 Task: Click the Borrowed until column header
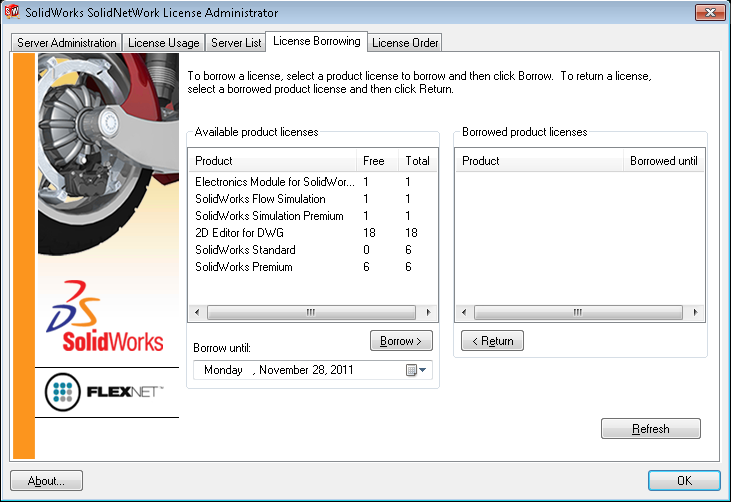663,161
